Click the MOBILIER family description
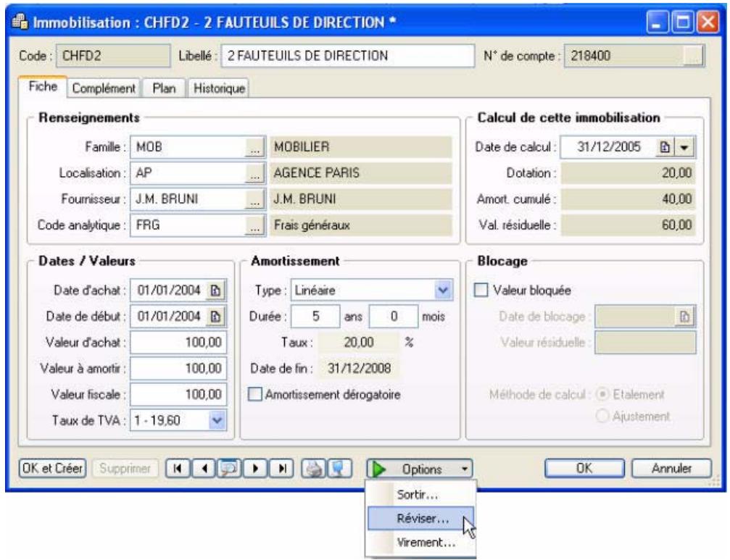Screen dimensions: 730x560 (361, 147)
